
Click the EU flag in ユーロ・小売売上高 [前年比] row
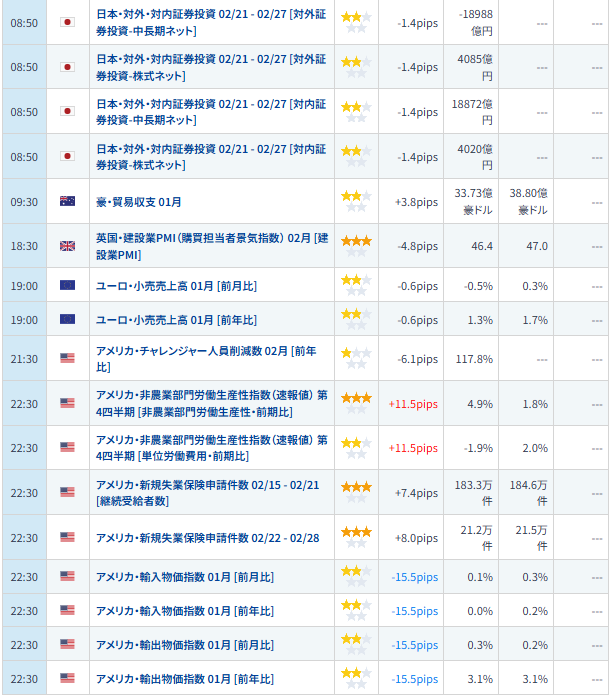tap(67, 319)
